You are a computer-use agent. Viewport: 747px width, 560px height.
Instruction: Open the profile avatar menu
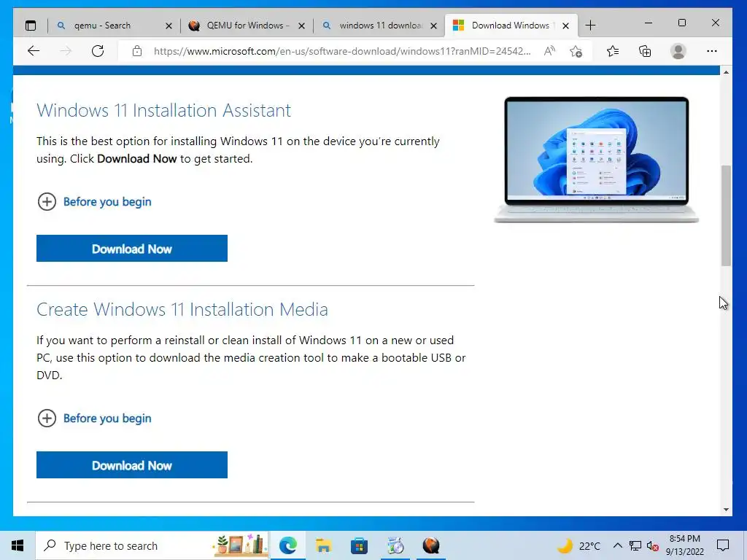pos(678,51)
